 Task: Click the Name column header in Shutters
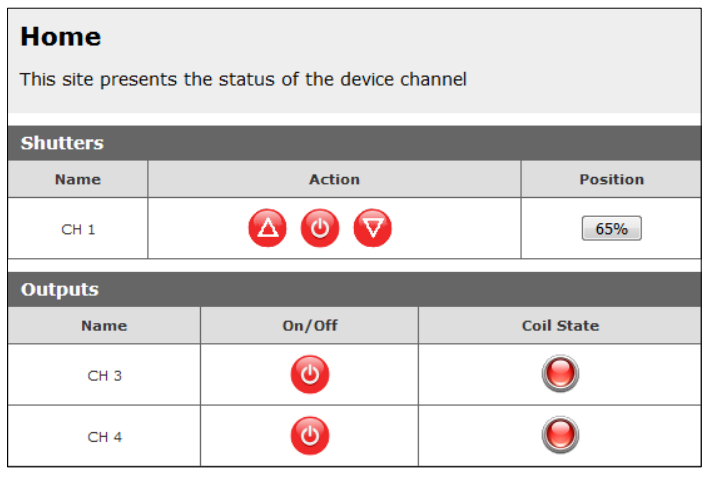click(78, 180)
